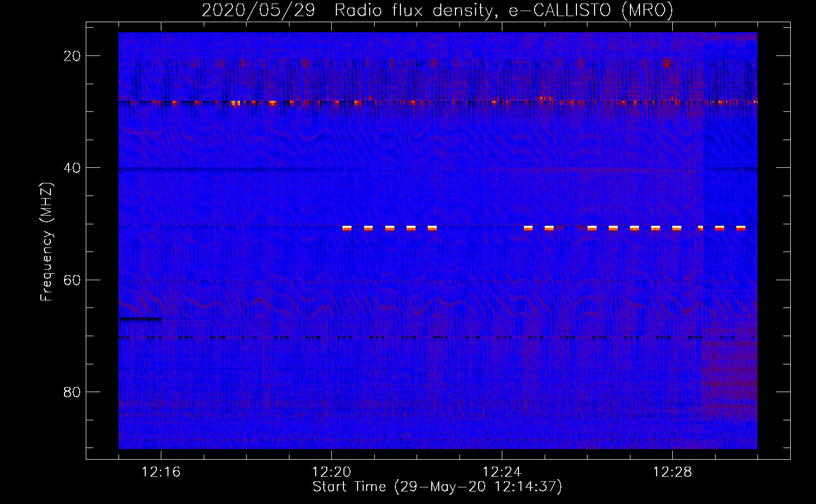
Task: Click the 20 MHz frequency tick label
Action: pos(72,56)
